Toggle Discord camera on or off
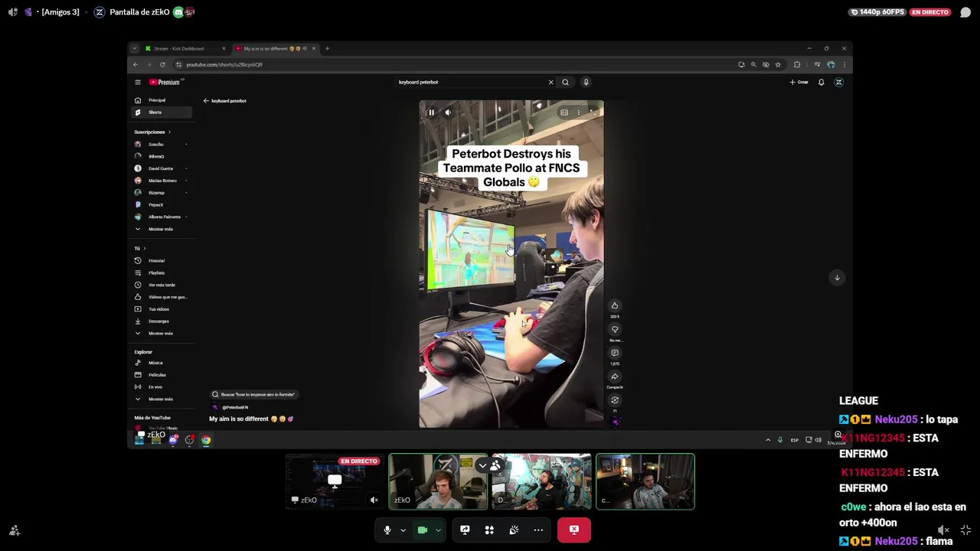980x551 pixels. [422, 530]
